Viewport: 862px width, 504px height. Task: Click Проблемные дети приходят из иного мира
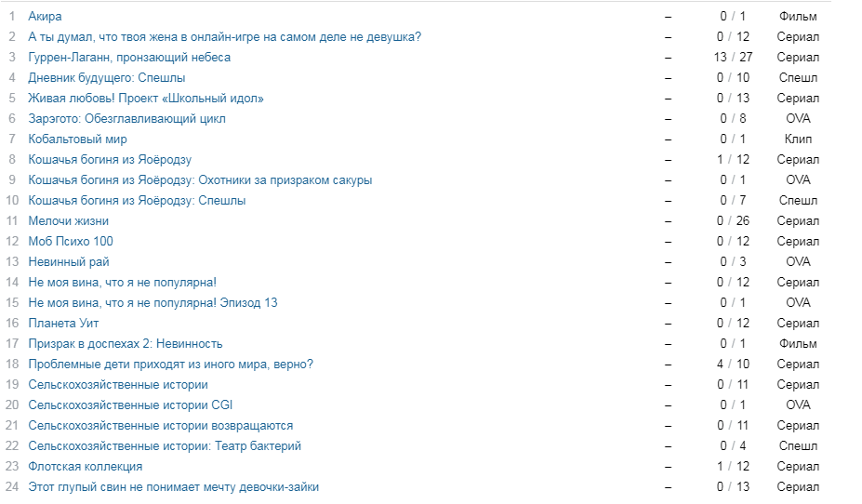[171, 365]
